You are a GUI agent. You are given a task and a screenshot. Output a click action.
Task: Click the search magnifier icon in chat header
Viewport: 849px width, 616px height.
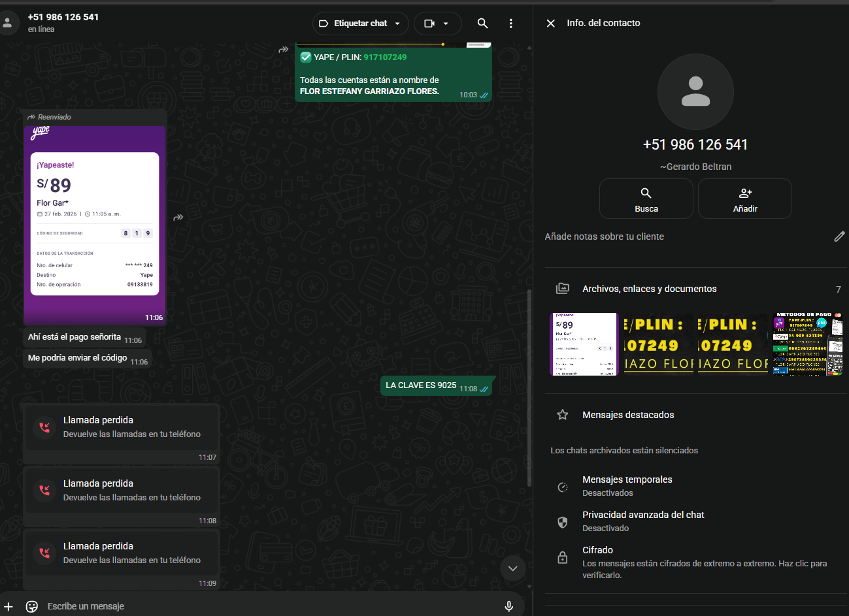[x=482, y=24]
